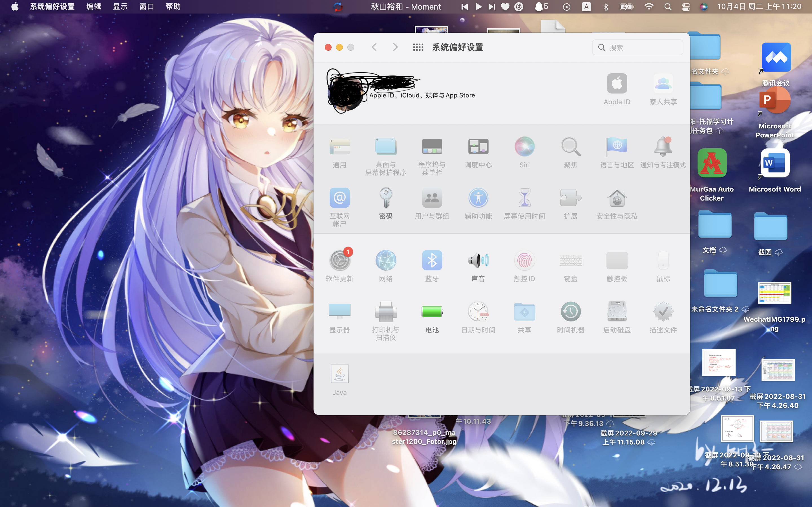Open Bluetooth (蓝牙) preferences
This screenshot has width=812, height=507.
pyautogui.click(x=432, y=261)
